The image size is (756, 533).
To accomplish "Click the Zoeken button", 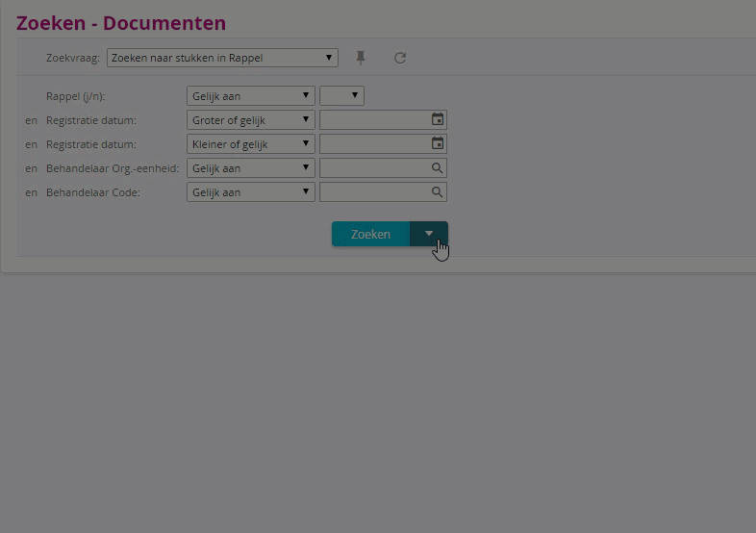I will 370,234.
